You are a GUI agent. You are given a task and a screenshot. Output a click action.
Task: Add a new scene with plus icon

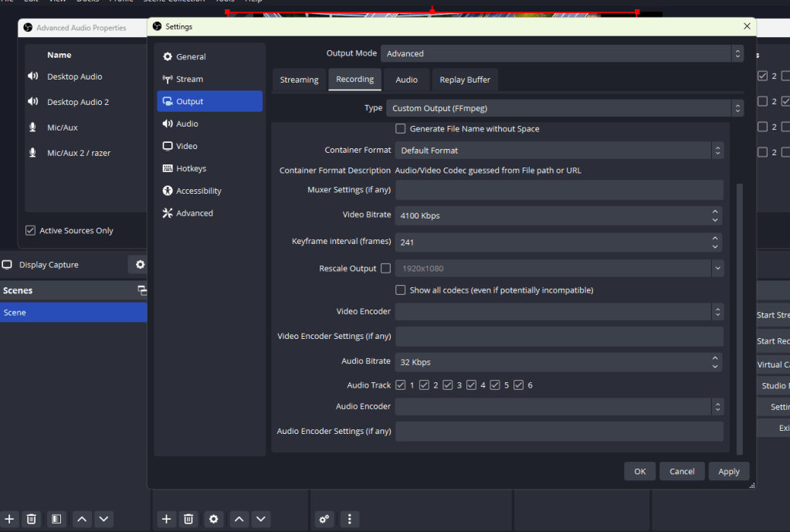click(x=9, y=519)
